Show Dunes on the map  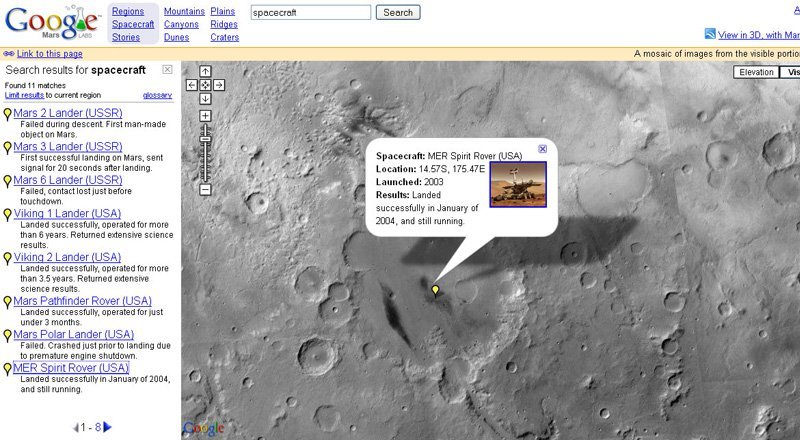pos(177,37)
